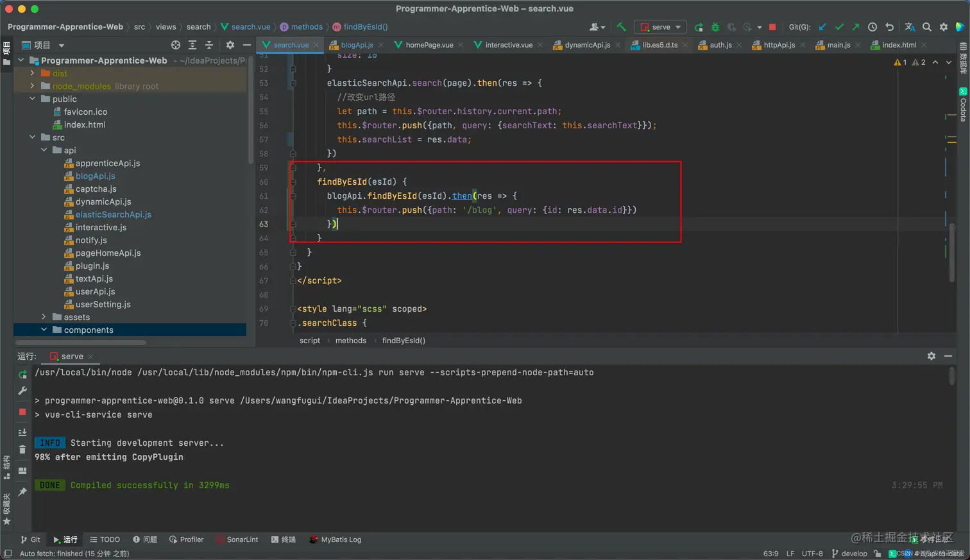Hide the run panel with minus icon

click(948, 356)
